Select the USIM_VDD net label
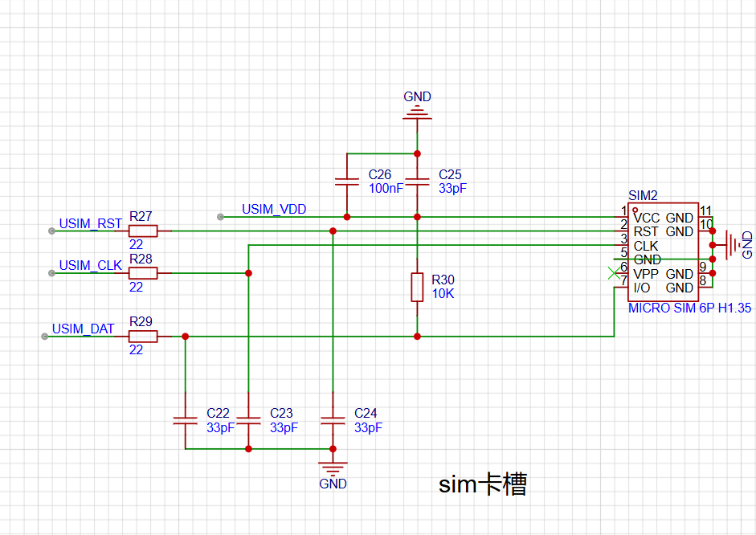The width and height of the screenshot is (756, 535). [274, 209]
